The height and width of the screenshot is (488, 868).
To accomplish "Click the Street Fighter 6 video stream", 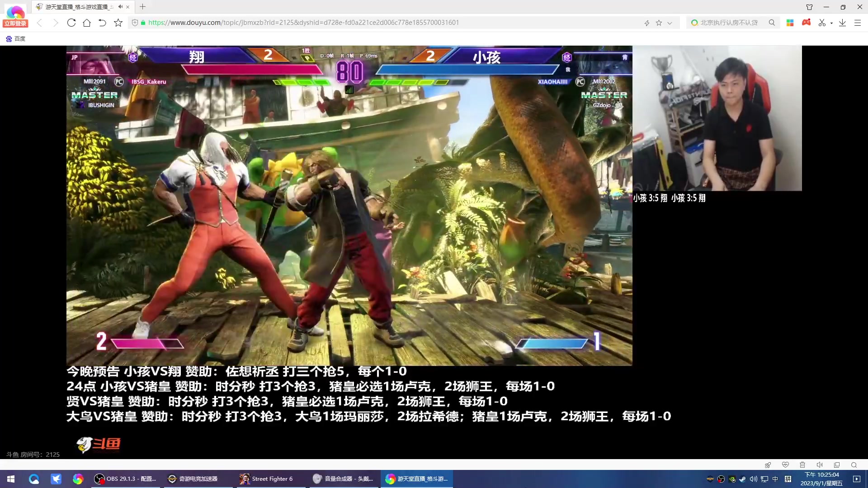I will 349,206.
